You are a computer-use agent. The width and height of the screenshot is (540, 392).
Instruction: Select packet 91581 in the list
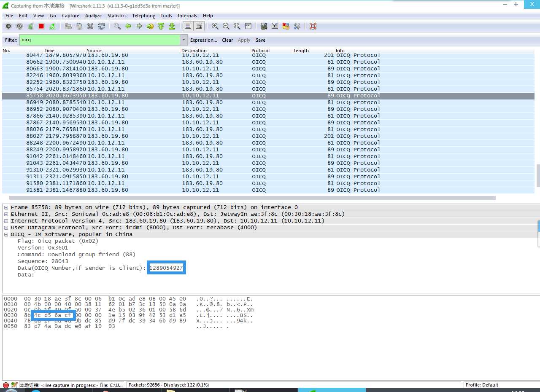point(268,190)
